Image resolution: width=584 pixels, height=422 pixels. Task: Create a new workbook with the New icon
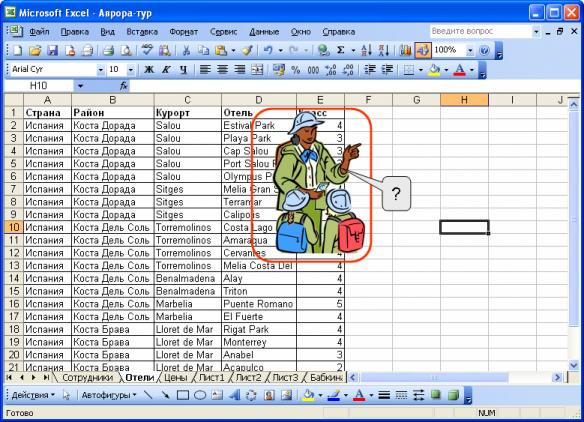tap(17, 50)
